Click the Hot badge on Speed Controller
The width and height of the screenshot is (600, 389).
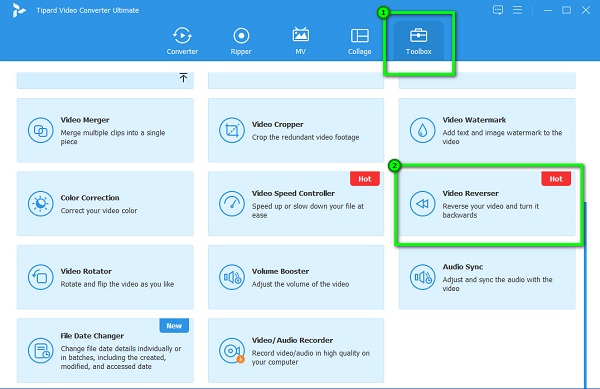click(x=365, y=179)
